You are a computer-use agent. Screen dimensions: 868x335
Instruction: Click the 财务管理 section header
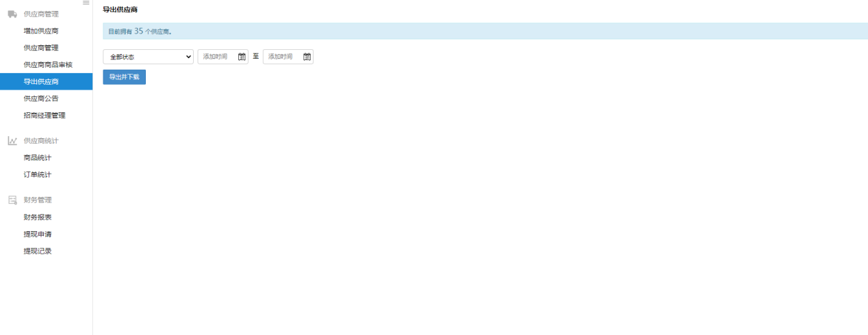tap(38, 200)
